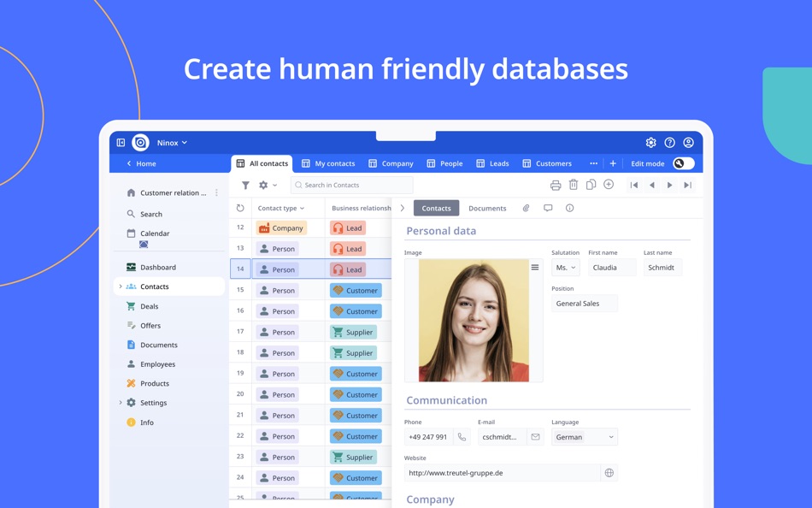Expand the Settings sidebar item

(x=121, y=403)
